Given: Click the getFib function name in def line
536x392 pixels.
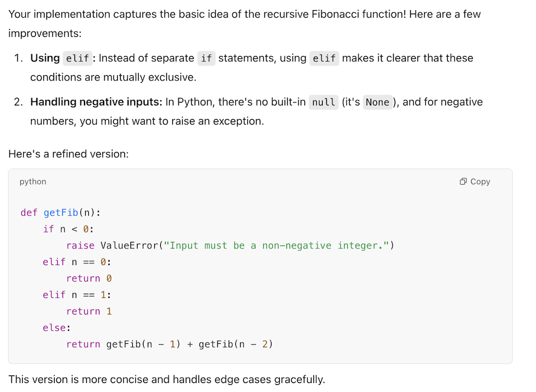Looking at the screenshot, I should click(61, 213).
